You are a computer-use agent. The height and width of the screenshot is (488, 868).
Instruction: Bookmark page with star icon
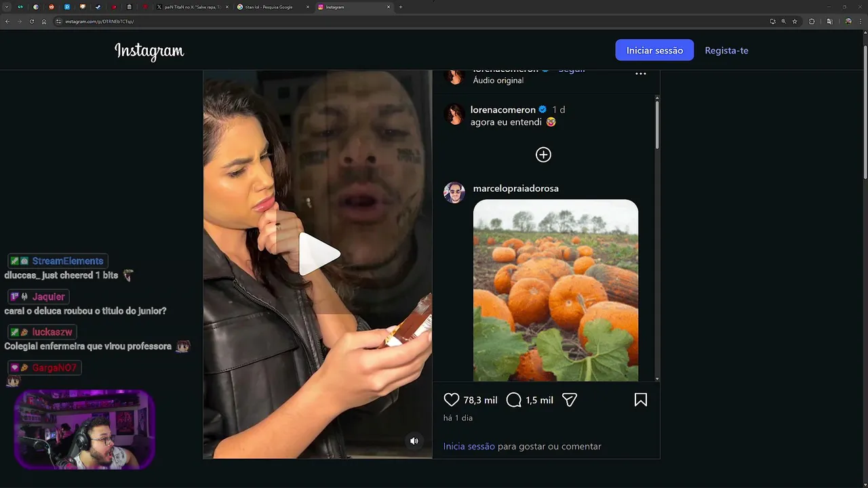795,21
